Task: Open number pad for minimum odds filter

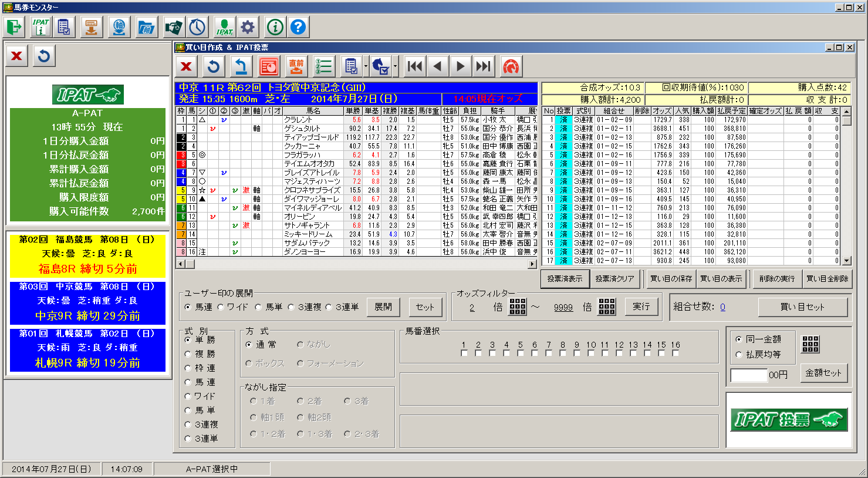Action: point(518,307)
